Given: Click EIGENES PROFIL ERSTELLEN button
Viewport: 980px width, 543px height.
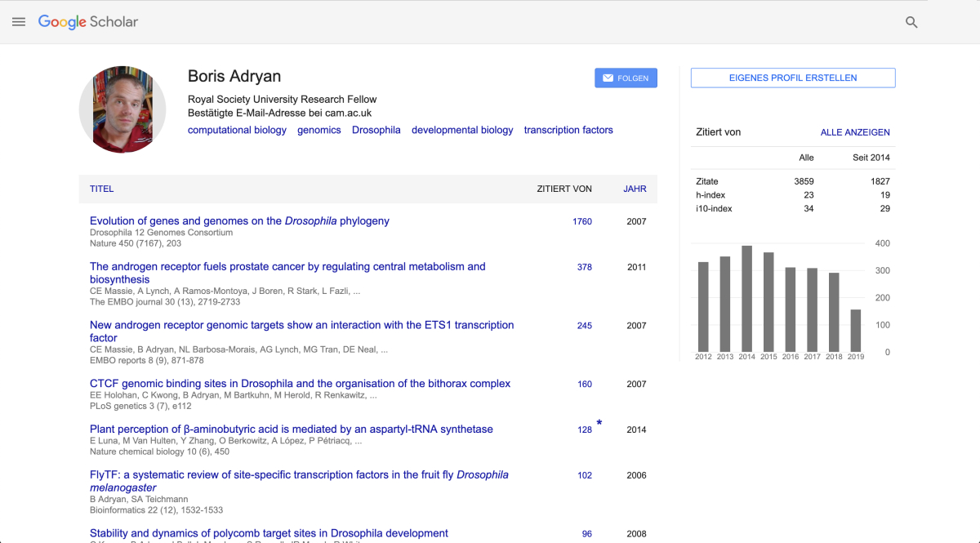Looking at the screenshot, I should click(x=792, y=78).
